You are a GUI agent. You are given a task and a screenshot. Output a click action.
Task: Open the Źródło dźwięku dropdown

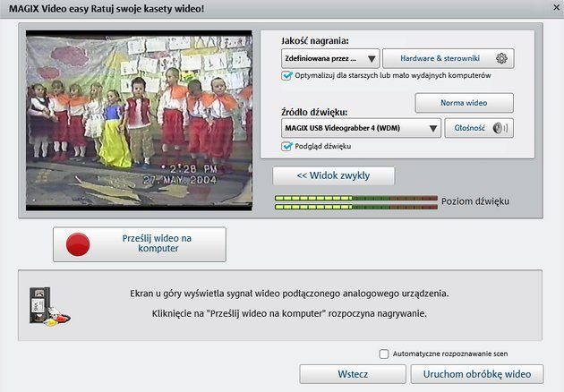[361, 128]
